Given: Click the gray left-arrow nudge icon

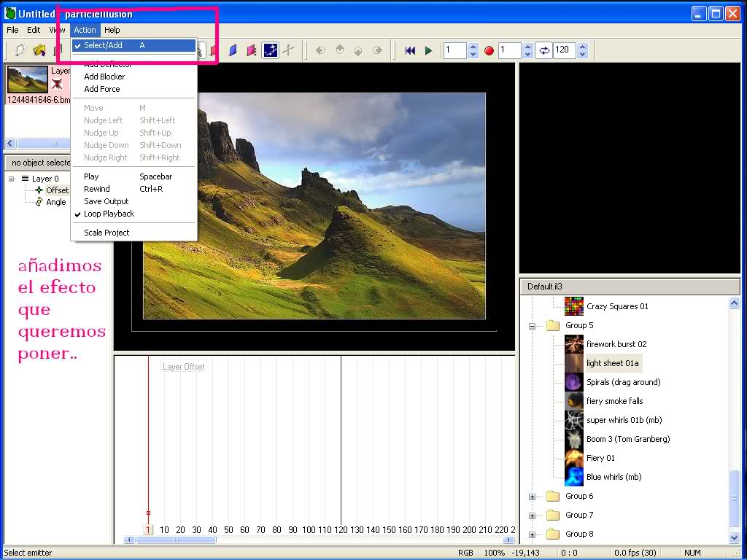Looking at the screenshot, I should tap(320, 50).
